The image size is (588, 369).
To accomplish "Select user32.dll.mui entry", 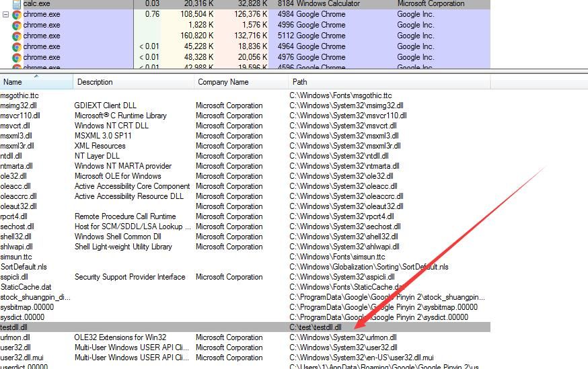I will point(22,358).
